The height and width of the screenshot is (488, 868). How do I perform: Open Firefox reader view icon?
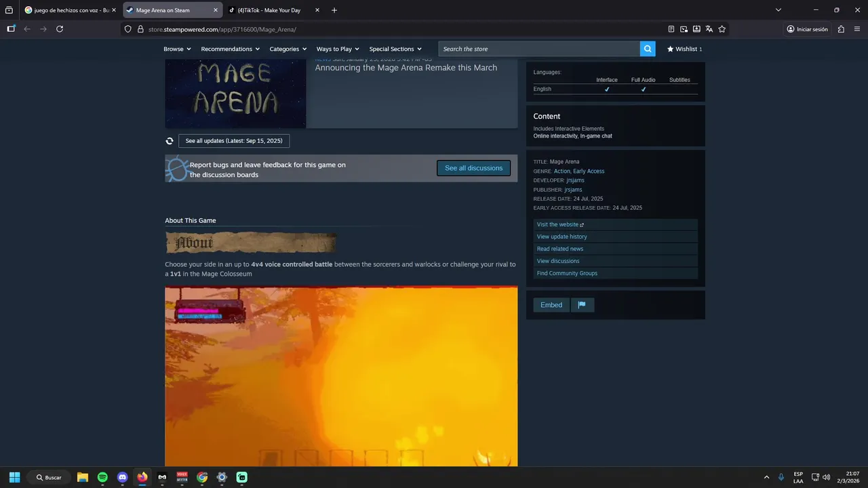671,29
